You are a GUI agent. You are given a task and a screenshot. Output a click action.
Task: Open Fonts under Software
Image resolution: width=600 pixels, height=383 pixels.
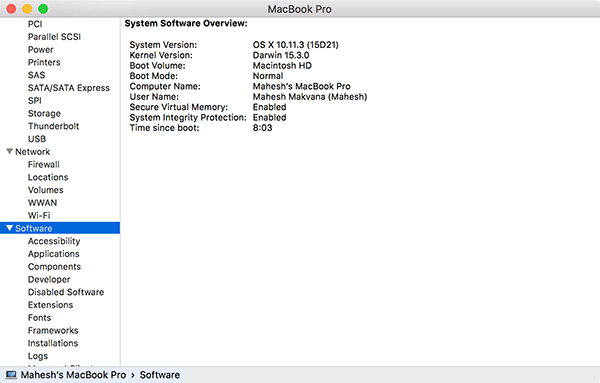tap(39, 318)
